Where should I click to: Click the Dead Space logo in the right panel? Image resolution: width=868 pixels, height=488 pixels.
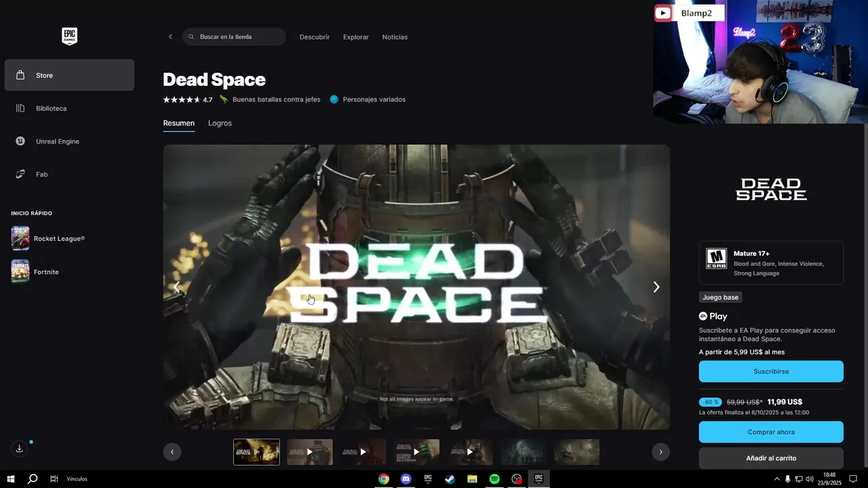[x=771, y=189]
